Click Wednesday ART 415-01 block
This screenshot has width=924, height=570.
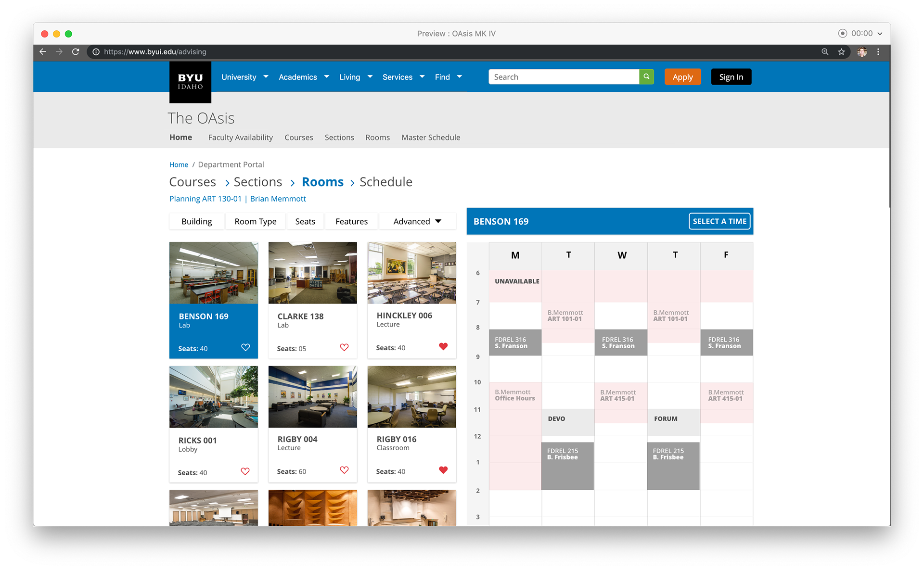click(x=621, y=403)
